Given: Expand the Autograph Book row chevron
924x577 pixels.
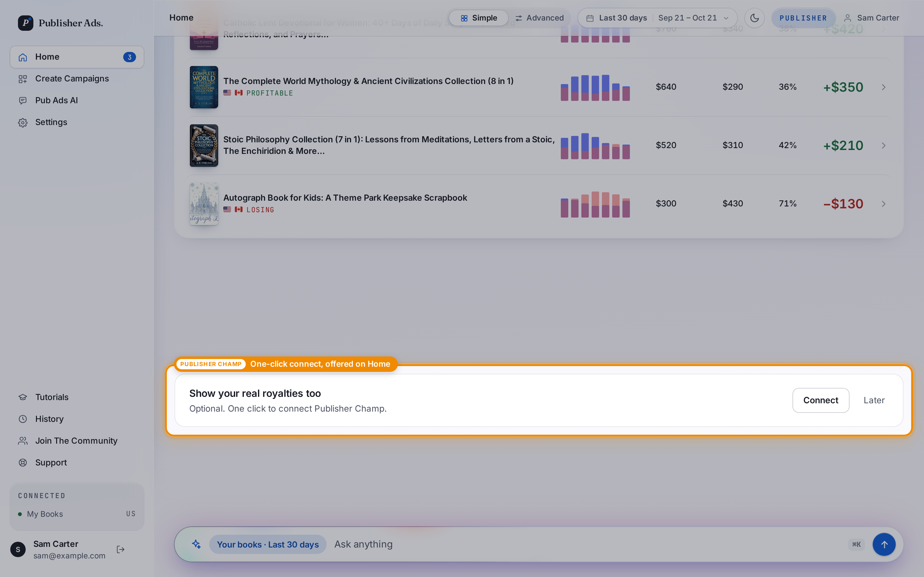Looking at the screenshot, I should point(884,204).
